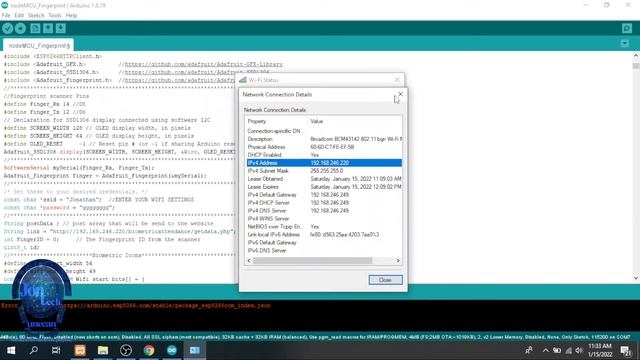Select the DHCP Enabled row

[x=324, y=155]
